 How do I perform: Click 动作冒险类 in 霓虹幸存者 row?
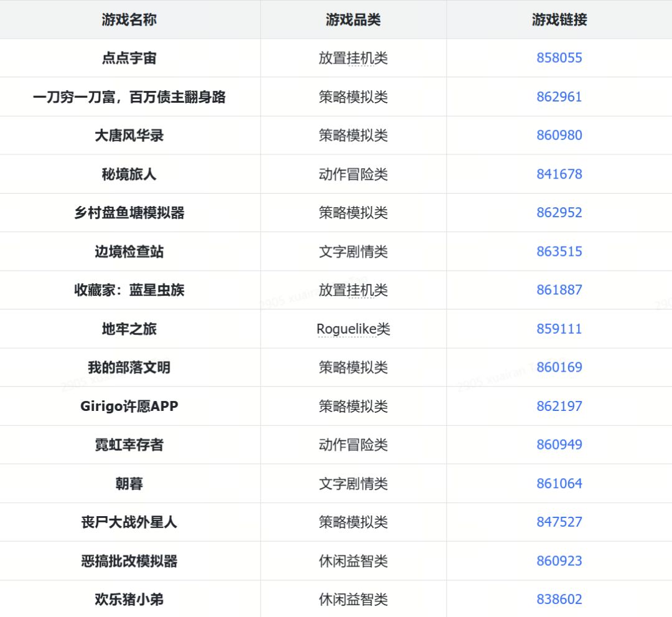[353, 445]
